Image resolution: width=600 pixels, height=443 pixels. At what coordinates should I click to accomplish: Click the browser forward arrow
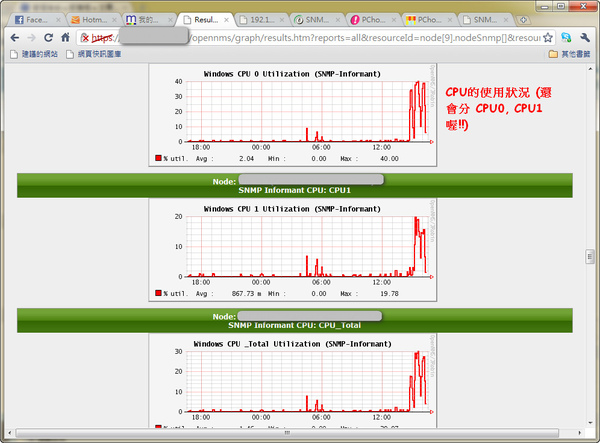(31, 37)
